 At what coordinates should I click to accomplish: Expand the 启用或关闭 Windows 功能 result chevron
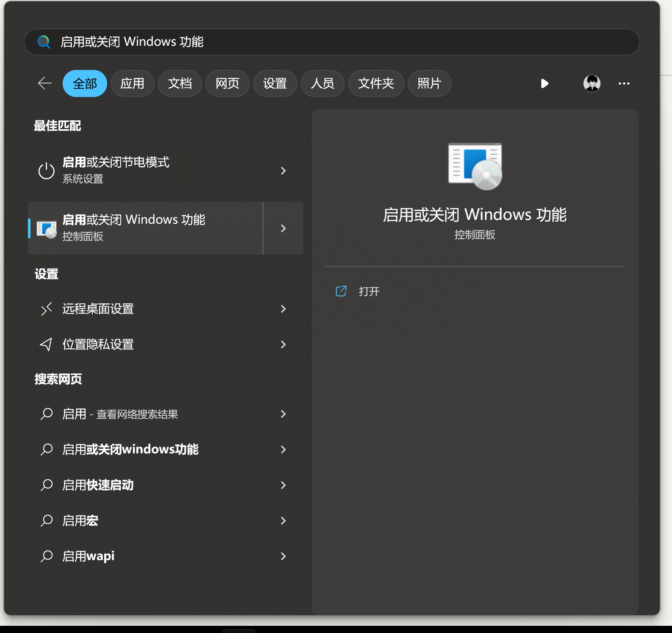click(x=283, y=228)
